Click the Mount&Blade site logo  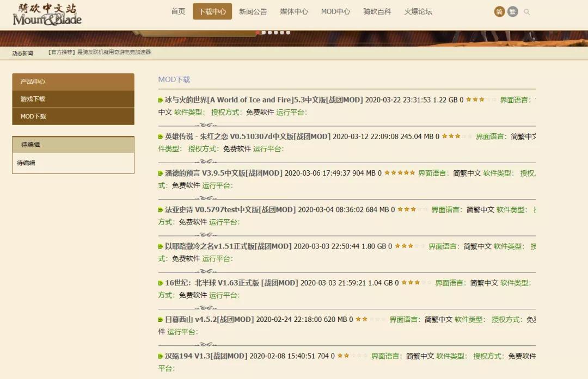46,15
